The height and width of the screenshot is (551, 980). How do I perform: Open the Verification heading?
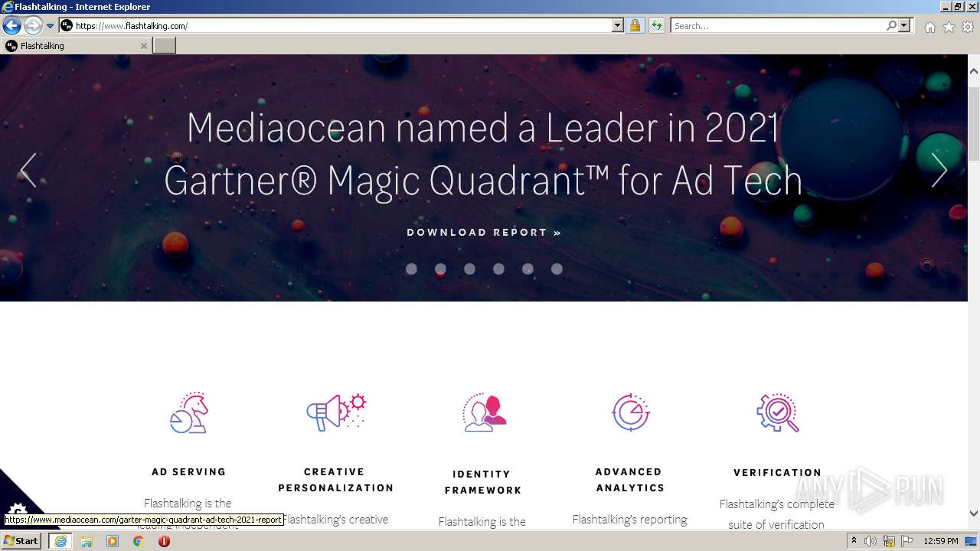(x=777, y=473)
